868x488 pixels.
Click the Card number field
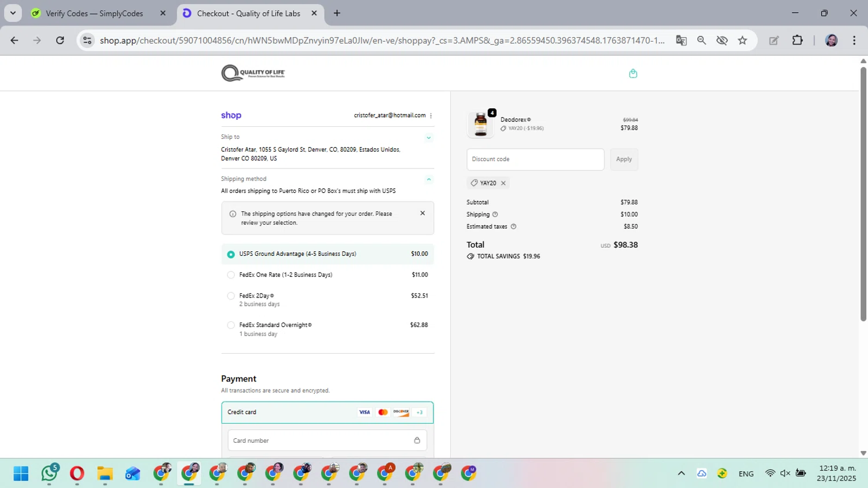click(328, 441)
